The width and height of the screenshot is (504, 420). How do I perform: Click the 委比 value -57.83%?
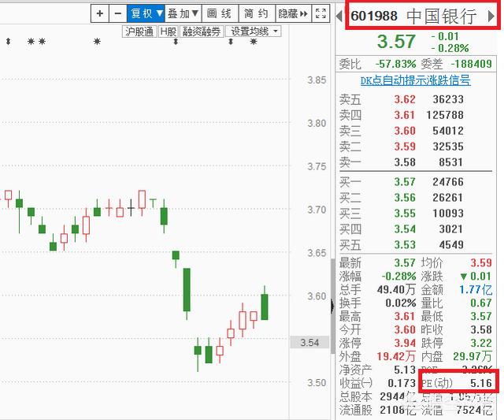tap(395, 64)
